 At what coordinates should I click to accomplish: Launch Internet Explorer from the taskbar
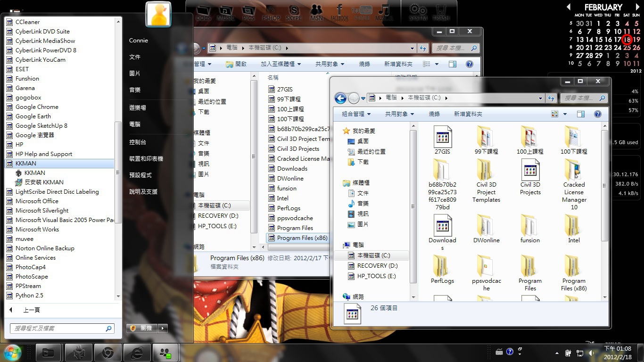137,353
